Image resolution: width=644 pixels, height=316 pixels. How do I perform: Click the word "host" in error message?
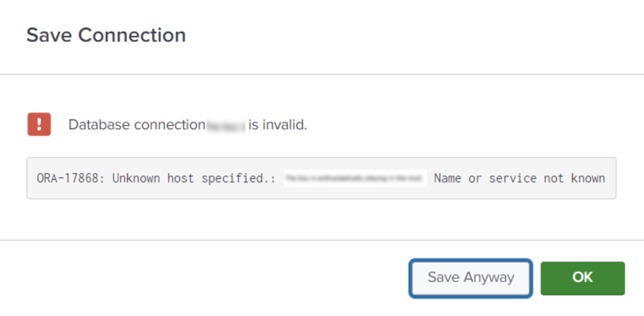coord(181,178)
